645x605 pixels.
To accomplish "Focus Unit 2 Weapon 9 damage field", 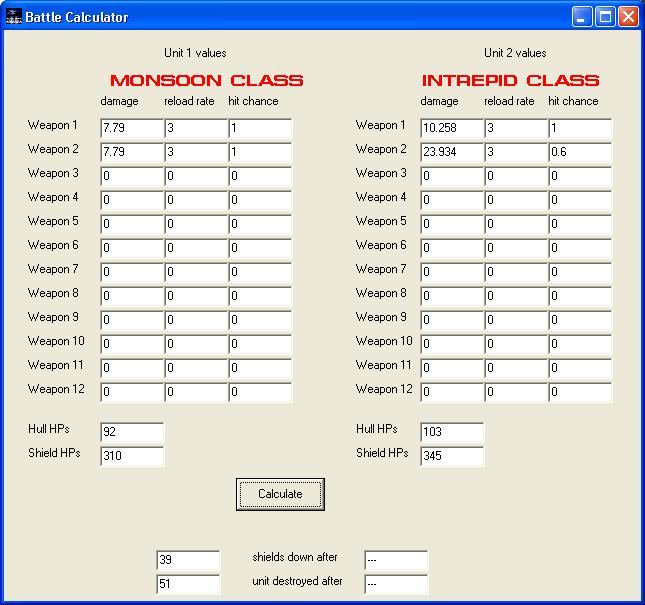I will tap(452, 320).
